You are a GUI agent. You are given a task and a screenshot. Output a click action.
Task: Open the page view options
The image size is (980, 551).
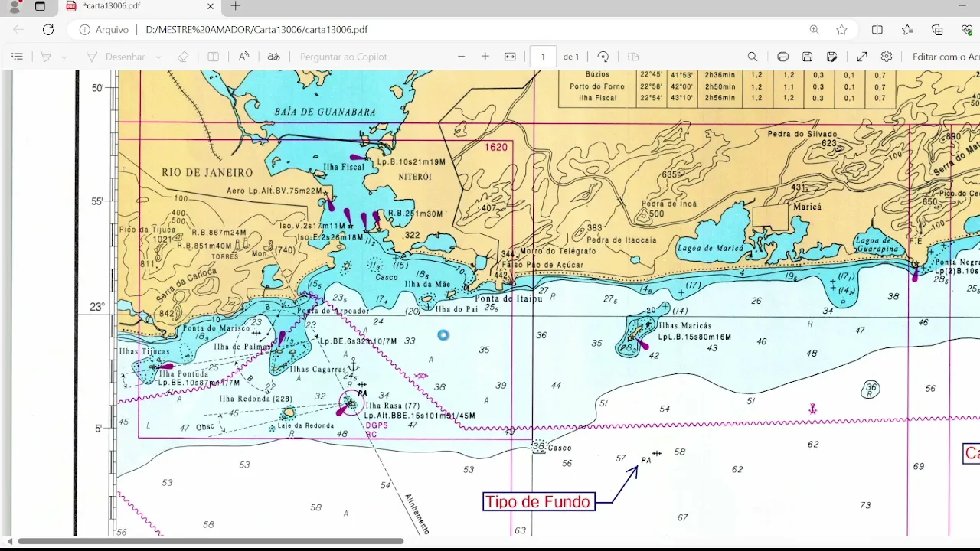tap(633, 57)
